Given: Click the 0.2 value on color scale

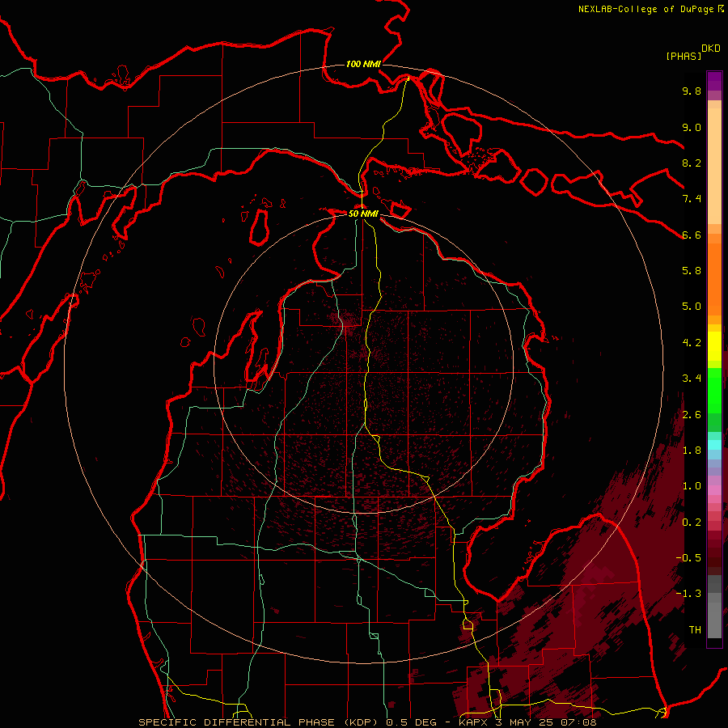Looking at the screenshot, I should (692, 523).
